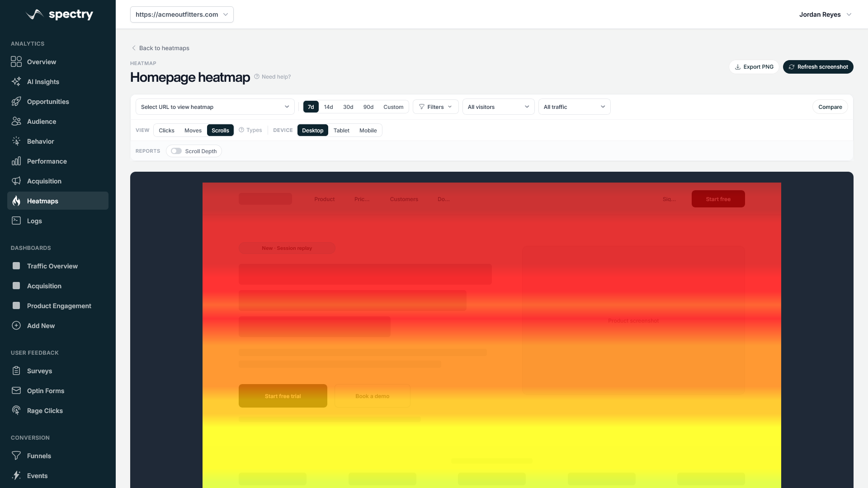Switch view to Moves

click(x=193, y=130)
